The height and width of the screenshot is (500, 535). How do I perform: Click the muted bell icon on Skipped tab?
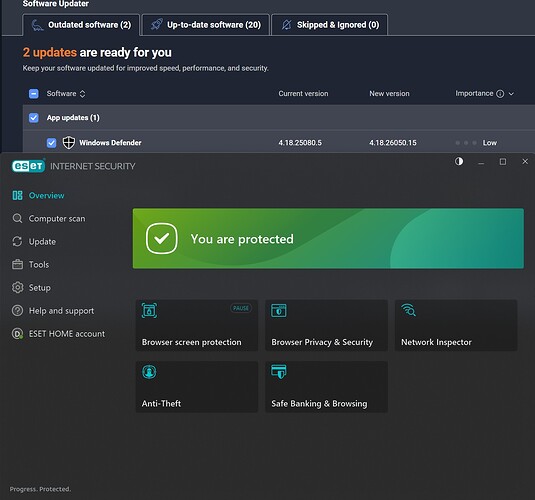pyautogui.click(x=286, y=25)
